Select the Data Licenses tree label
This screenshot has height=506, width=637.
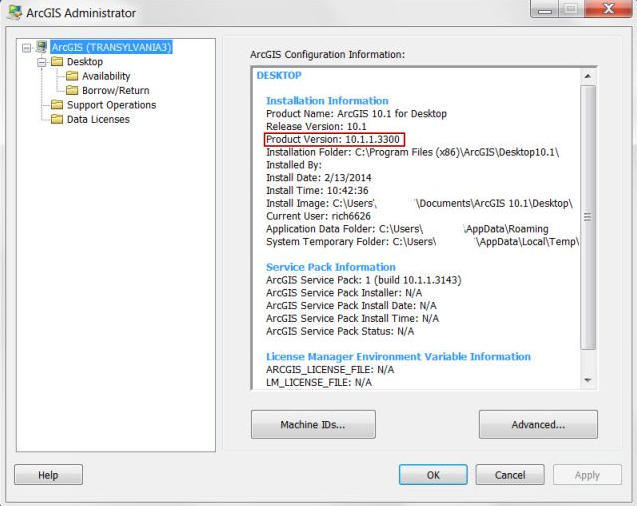coord(97,119)
